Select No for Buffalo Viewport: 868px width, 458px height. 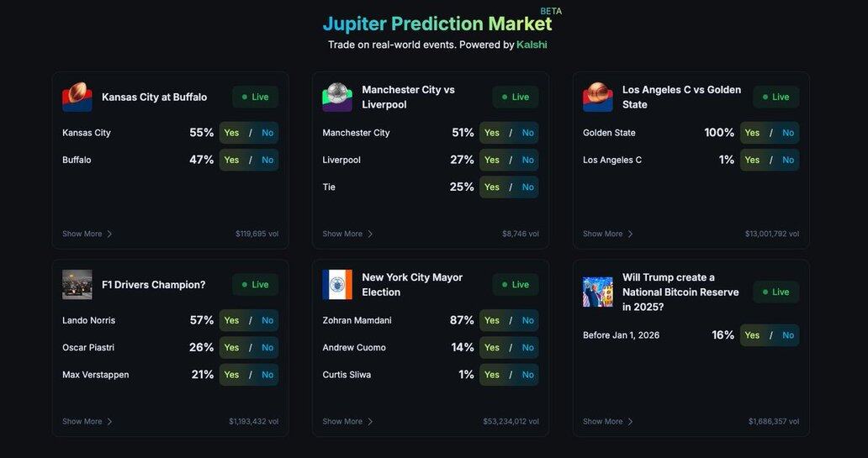[267, 160]
